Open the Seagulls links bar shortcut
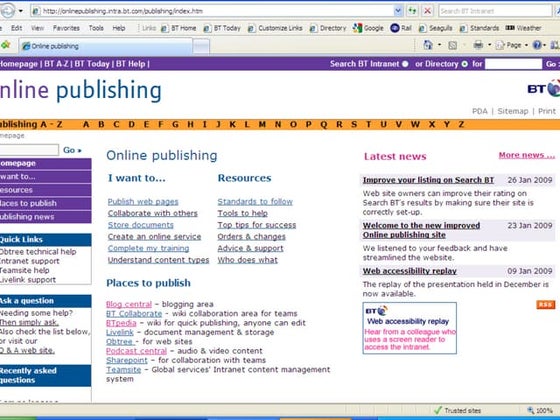This screenshot has height=420, width=560. [x=436, y=28]
